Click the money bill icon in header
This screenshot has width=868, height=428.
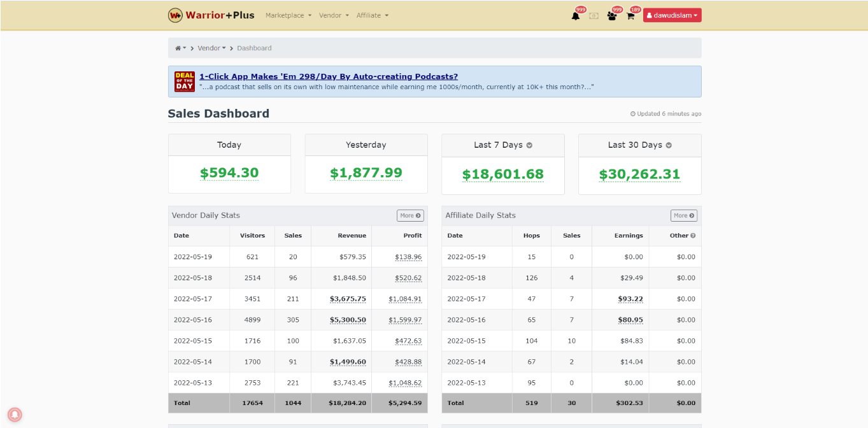coord(594,16)
